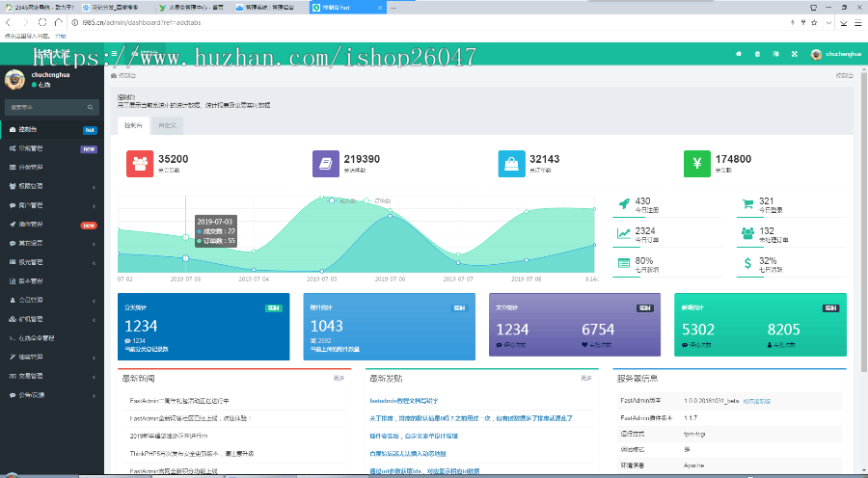Click 更多 link in 最新发贴 panel
Image resolution: width=868 pixels, height=478 pixels.
(x=586, y=379)
